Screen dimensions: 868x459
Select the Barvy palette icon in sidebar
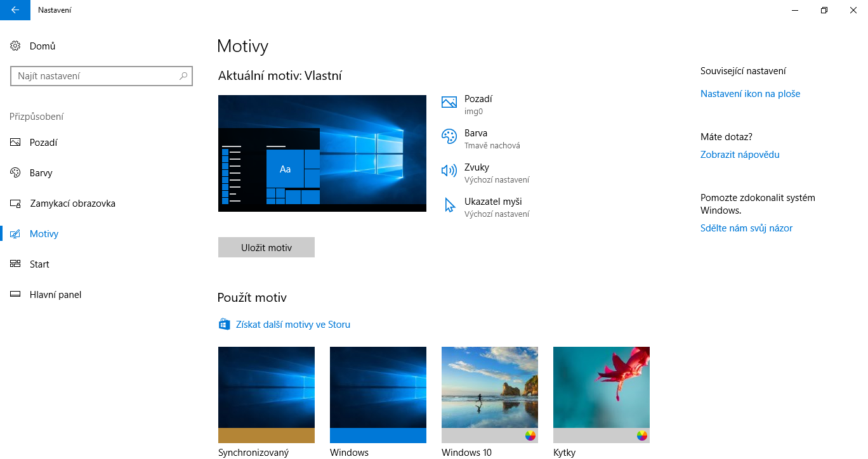click(x=16, y=173)
